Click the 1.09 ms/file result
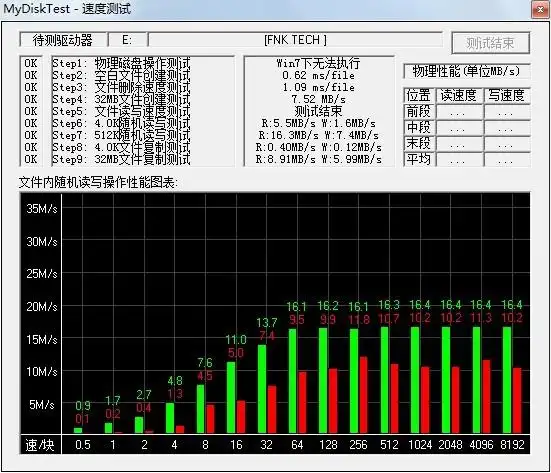 (x=318, y=87)
